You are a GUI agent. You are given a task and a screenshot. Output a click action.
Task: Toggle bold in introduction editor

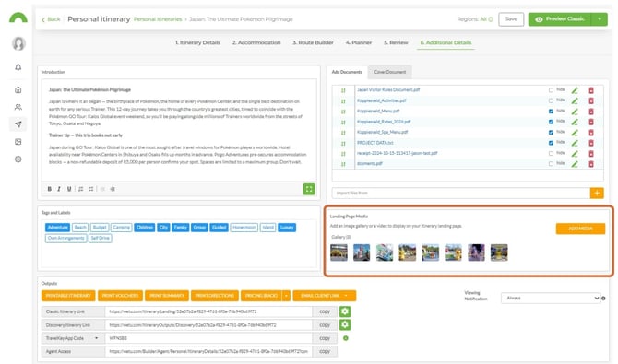(49, 189)
